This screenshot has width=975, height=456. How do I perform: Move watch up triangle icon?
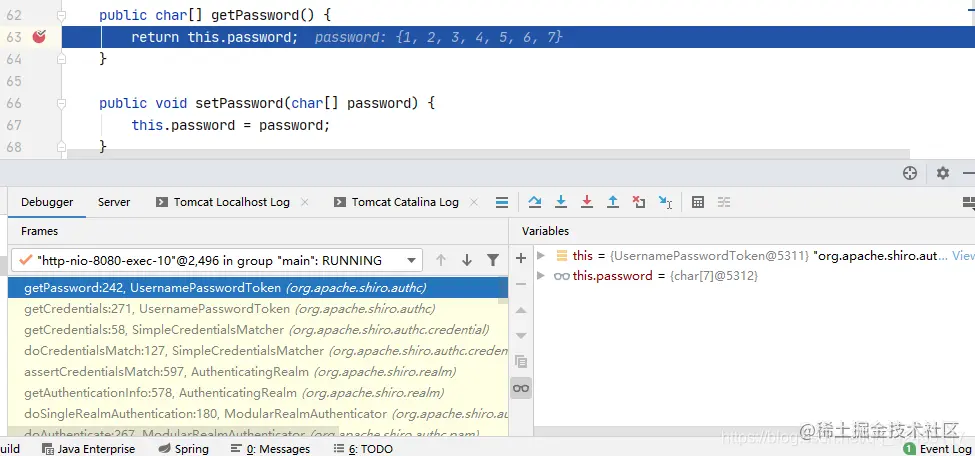coord(521,310)
